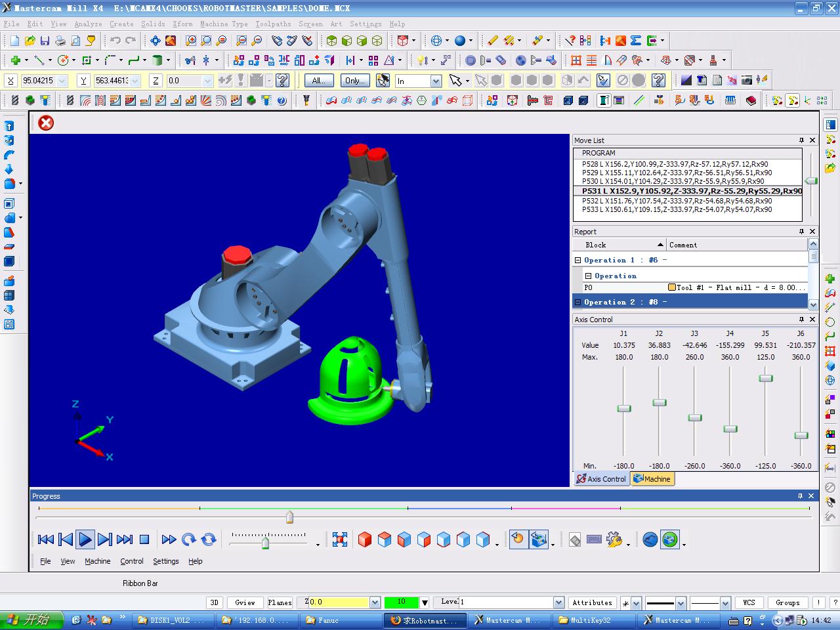Click the Attributes button

point(592,602)
